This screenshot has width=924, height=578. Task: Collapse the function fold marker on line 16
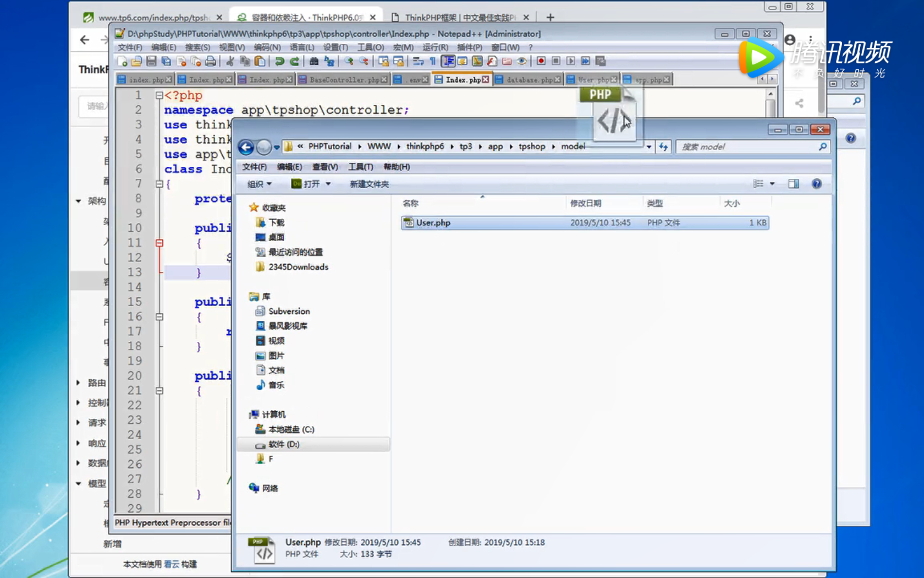[x=159, y=317]
